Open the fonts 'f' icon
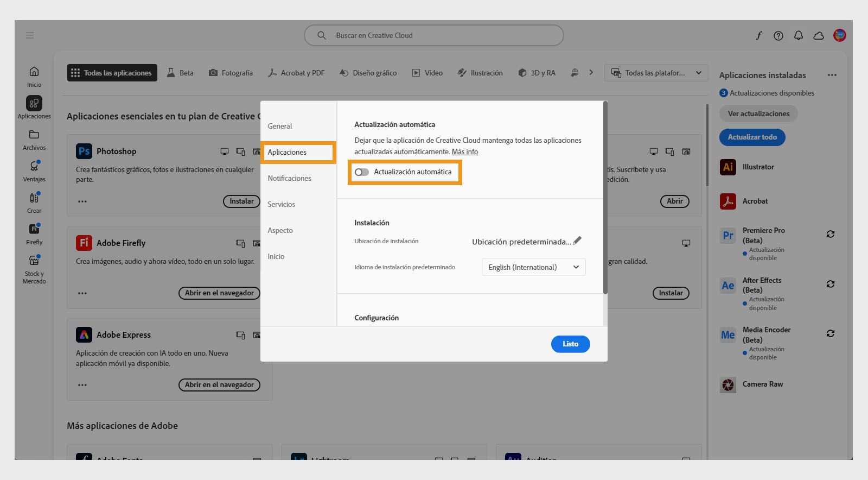The height and width of the screenshot is (480, 868). (x=758, y=35)
